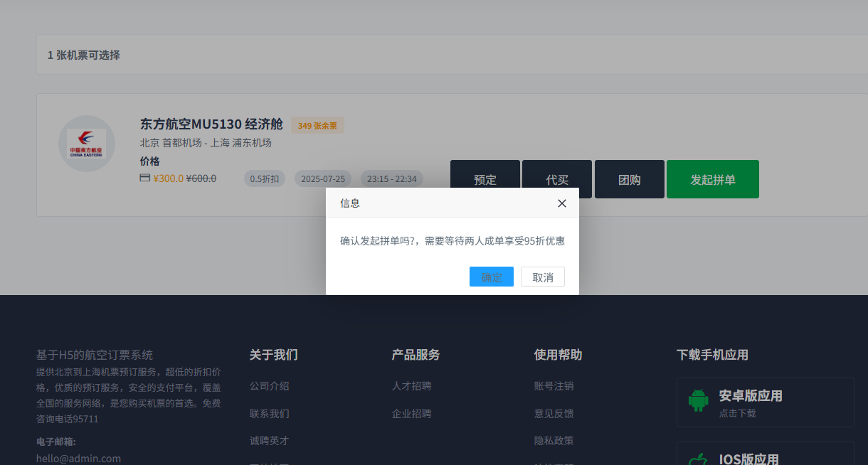Click the 点击下载 text under 安卓版应用
Image resolution: width=868 pixels, height=465 pixels.
point(737,413)
